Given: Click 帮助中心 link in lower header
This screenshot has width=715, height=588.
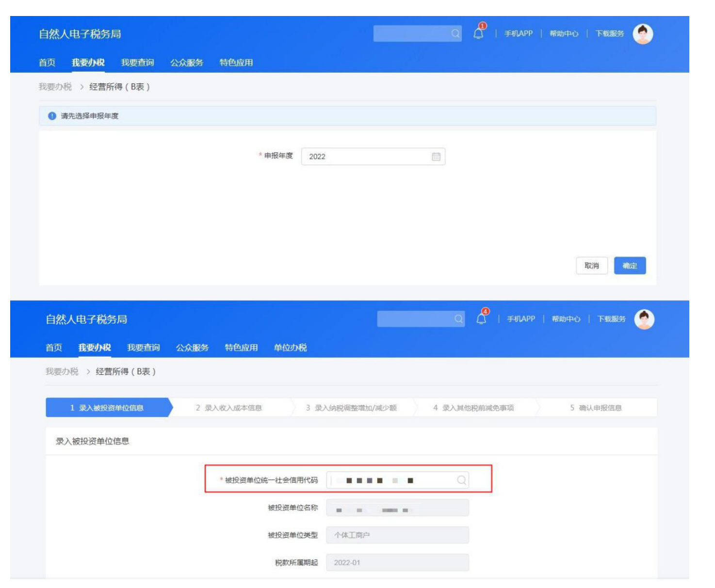Looking at the screenshot, I should coord(566,319).
